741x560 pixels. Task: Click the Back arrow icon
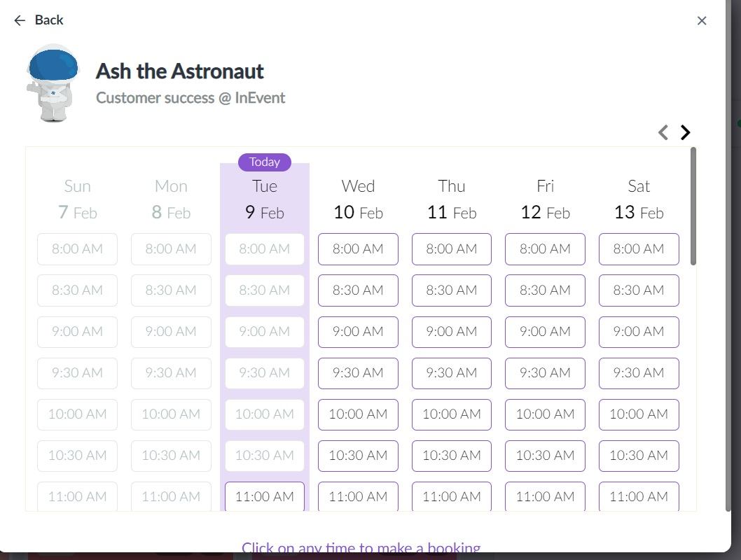coord(20,20)
